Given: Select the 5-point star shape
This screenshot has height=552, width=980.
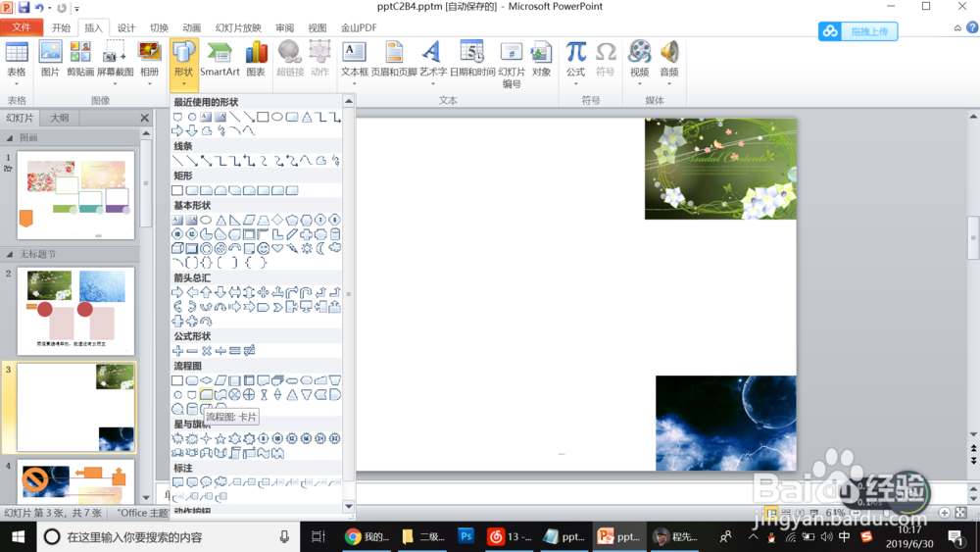Looking at the screenshot, I should pos(220,438).
